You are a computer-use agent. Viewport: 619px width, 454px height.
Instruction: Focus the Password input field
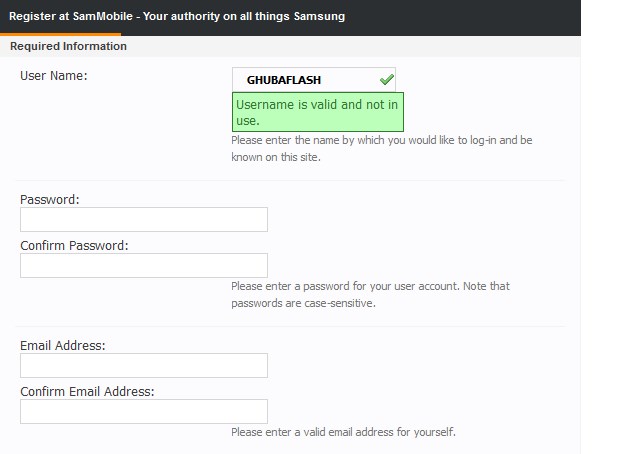(144, 219)
